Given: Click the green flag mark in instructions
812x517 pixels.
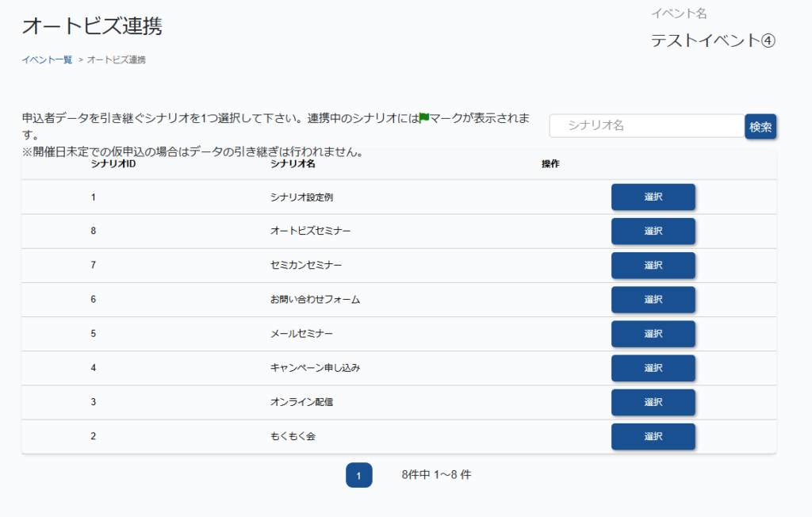Looking at the screenshot, I should (x=424, y=118).
